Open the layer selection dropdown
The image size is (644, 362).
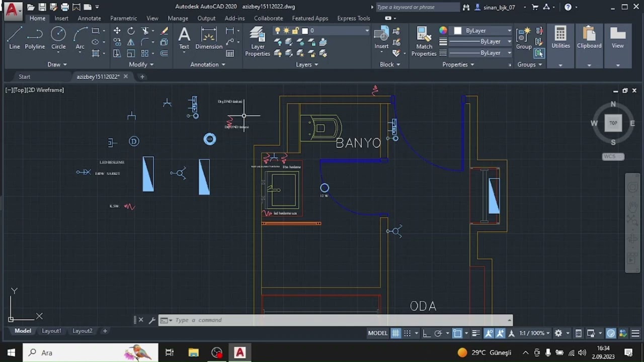(367, 31)
